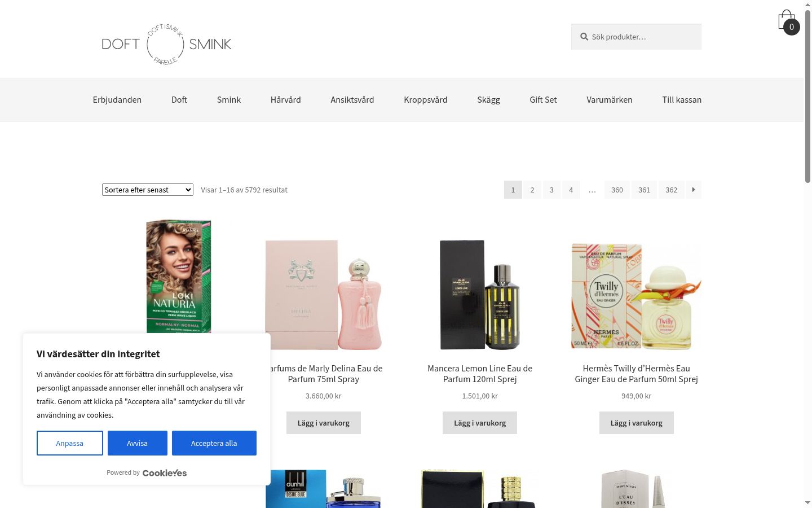The image size is (812, 508).
Task: Go to pagination page 4
Action: tap(571, 190)
